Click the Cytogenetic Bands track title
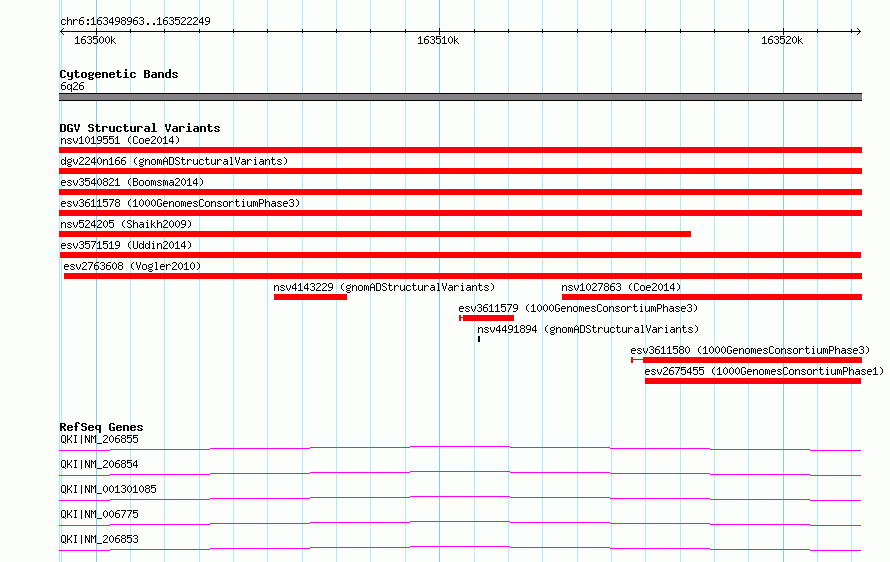The width and height of the screenshot is (890, 562). point(119,74)
